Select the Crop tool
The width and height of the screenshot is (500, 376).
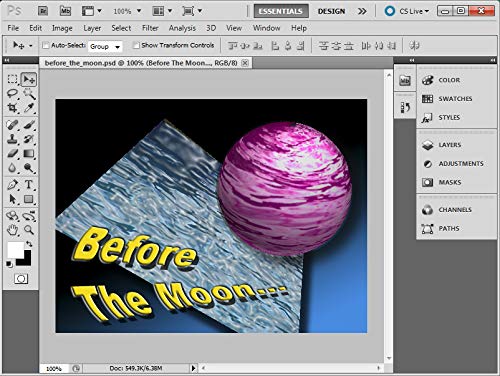(x=12, y=108)
